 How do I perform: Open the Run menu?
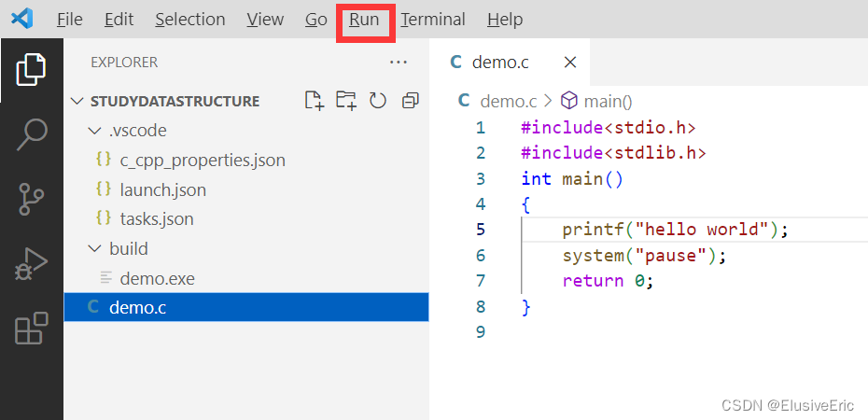(364, 20)
